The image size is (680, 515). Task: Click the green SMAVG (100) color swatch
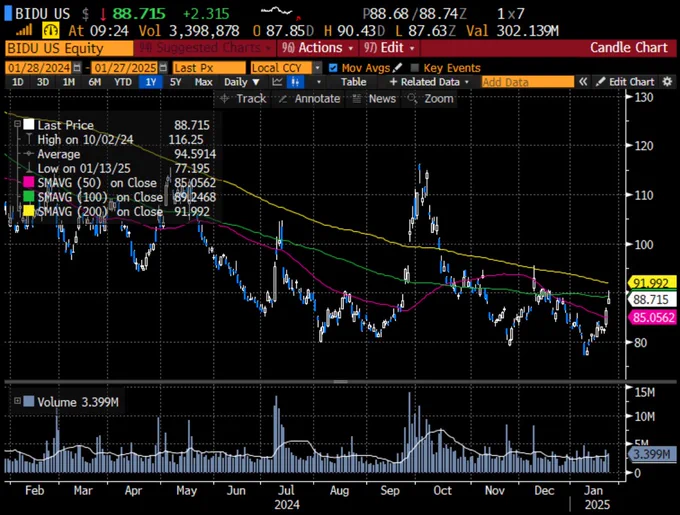[x=29, y=197]
